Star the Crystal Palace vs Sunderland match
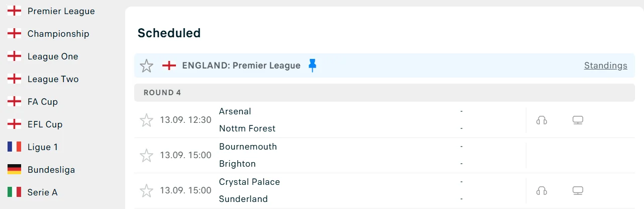644x209 pixels. 146,191
